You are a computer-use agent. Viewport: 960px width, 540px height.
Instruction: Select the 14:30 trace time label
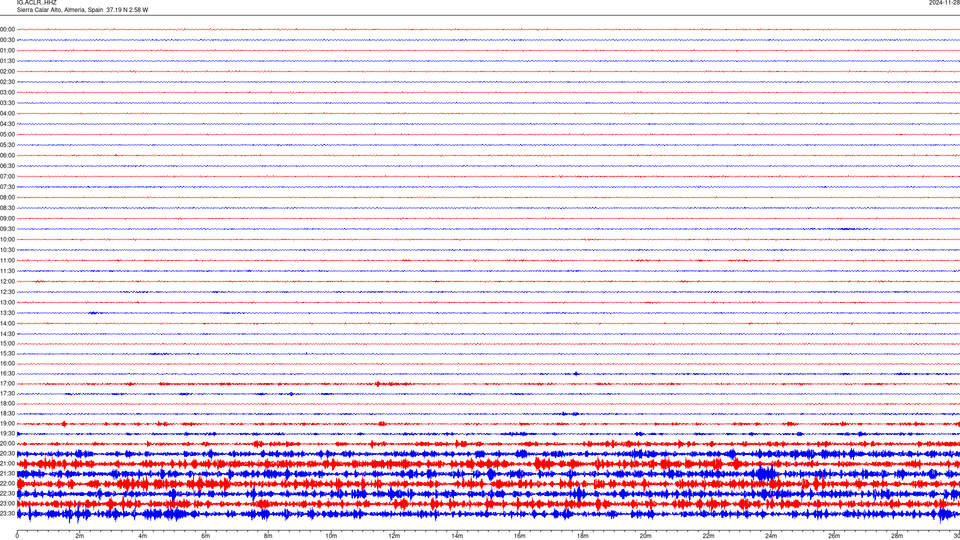coord(7,334)
